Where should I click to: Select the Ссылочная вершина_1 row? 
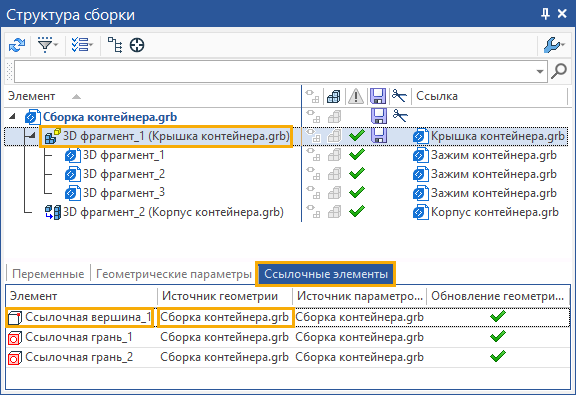click(288, 317)
